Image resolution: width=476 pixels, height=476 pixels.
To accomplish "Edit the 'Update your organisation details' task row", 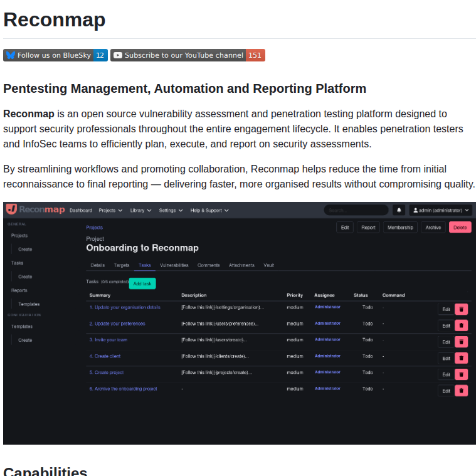I will tap(446, 309).
